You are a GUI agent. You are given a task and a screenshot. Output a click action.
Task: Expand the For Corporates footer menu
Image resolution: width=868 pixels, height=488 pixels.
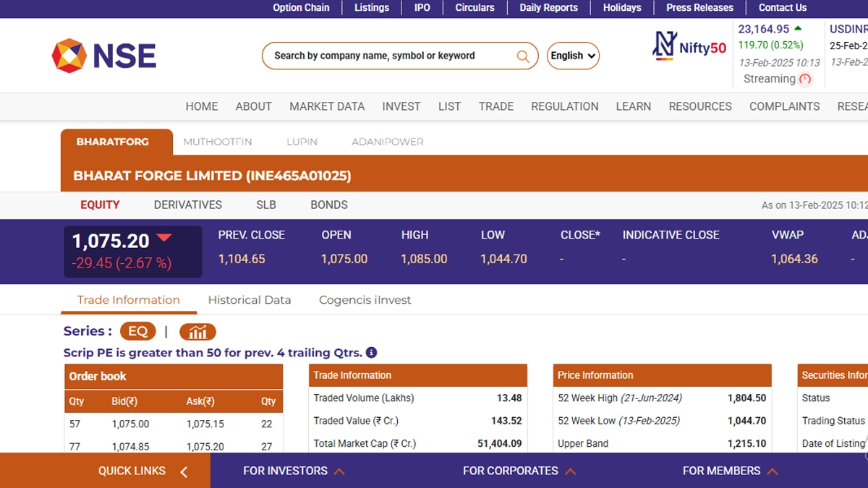[519, 471]
